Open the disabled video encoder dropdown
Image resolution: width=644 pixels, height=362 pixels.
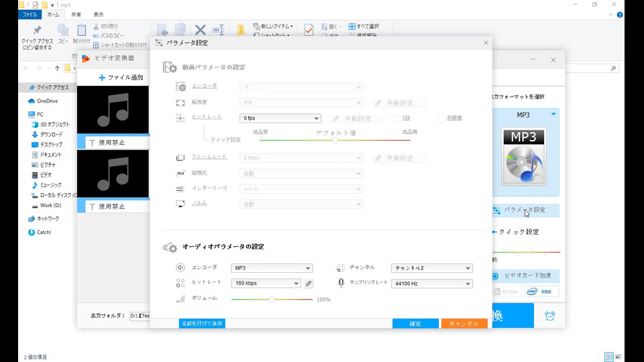coord(301,87)
